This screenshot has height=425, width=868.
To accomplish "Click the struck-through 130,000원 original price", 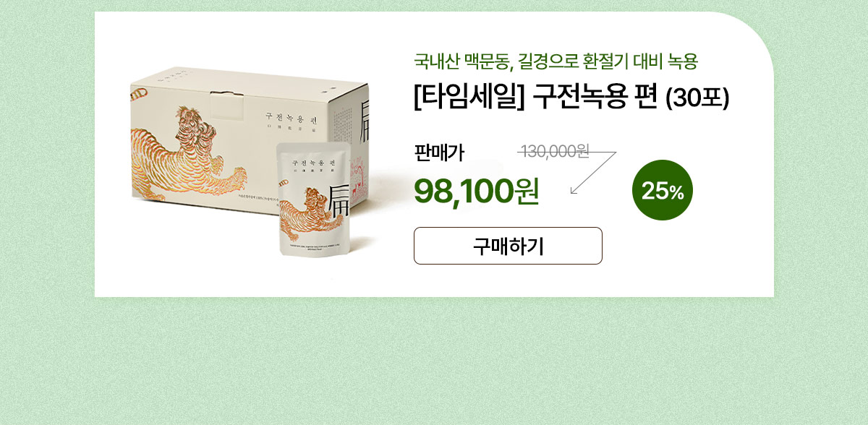I will coord(554,151).
